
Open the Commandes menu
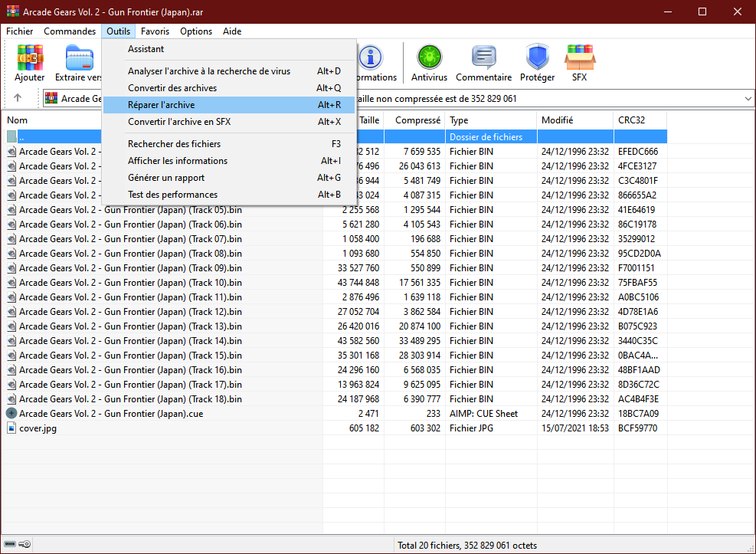70,31
